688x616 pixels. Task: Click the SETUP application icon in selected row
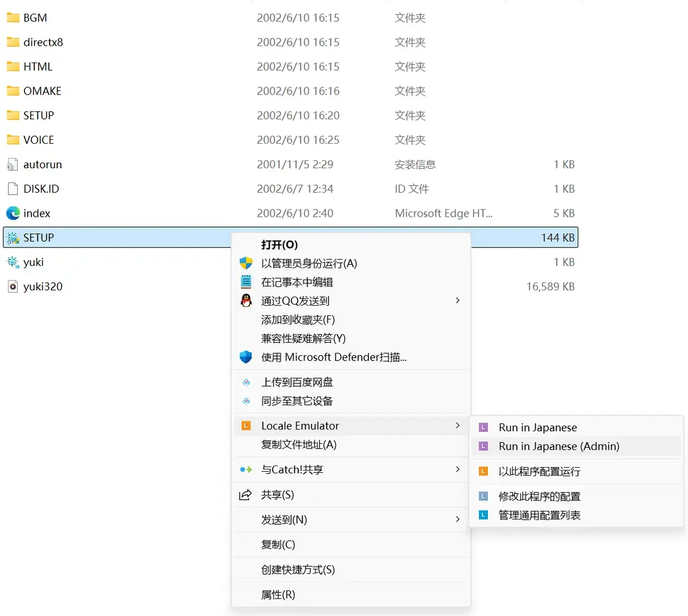[13, 238]
